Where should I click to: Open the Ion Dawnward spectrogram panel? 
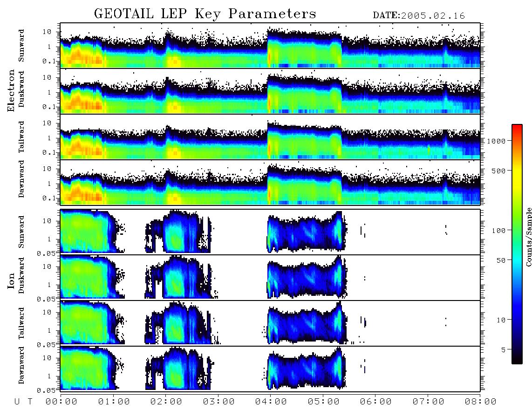click(x=270, y=369)
